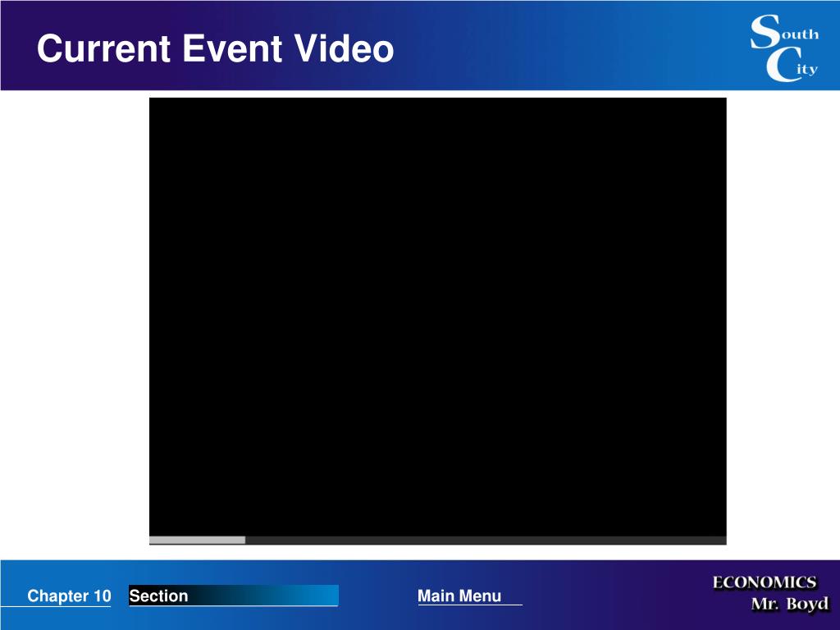Click the black video player area
The height and width of the screenshot is (630, 840).
[x=438, y=317]
